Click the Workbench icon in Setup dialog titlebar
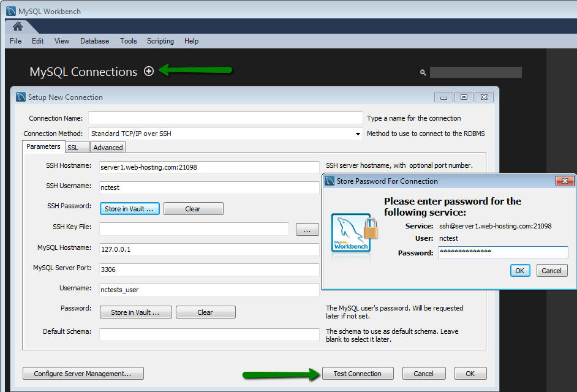The height and width of the screenshot is (392, 577). click(20, 97)
